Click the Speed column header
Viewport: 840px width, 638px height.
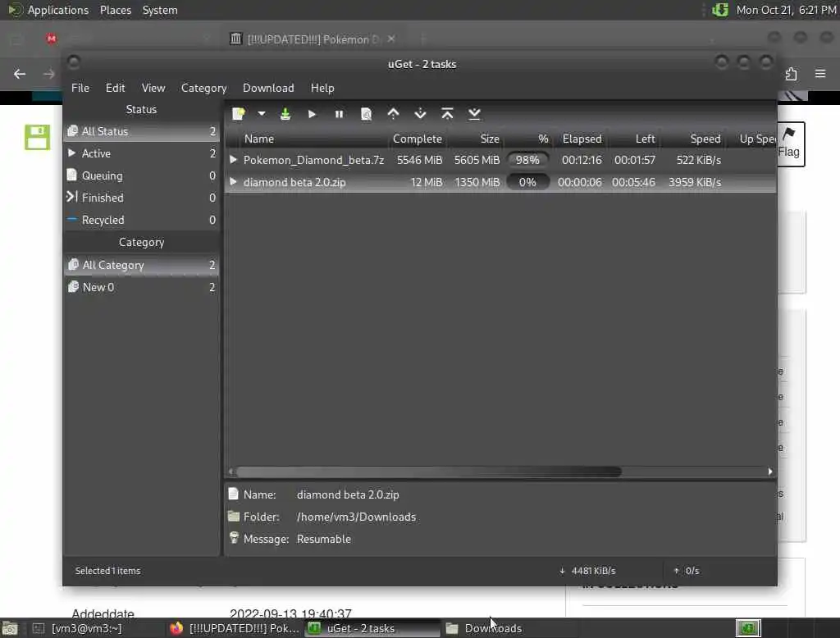(694, 139)
